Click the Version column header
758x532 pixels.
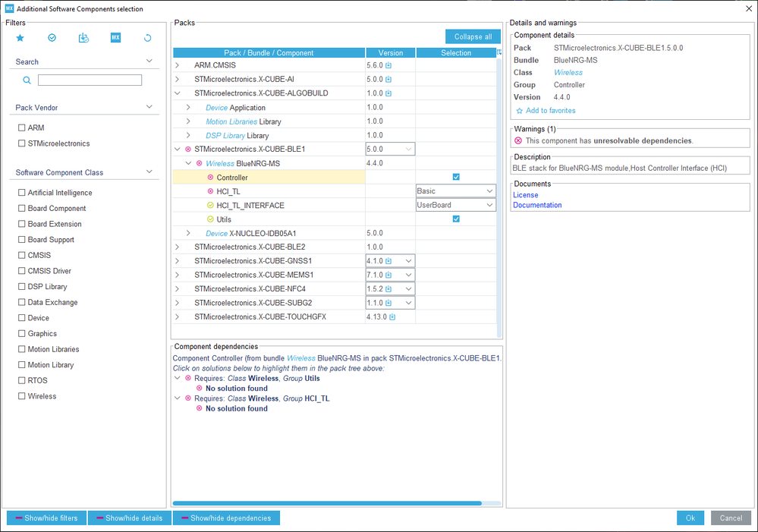coord(391,52)
